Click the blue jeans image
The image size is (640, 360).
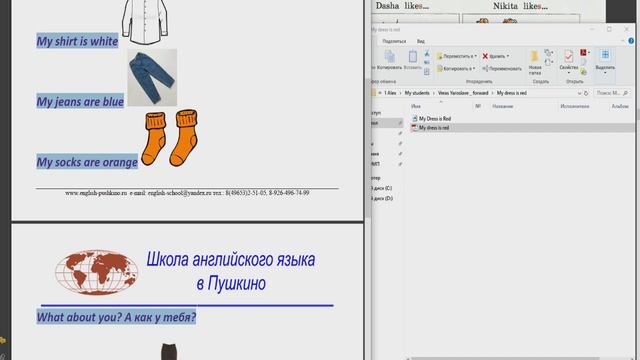(x=152, y=78)
